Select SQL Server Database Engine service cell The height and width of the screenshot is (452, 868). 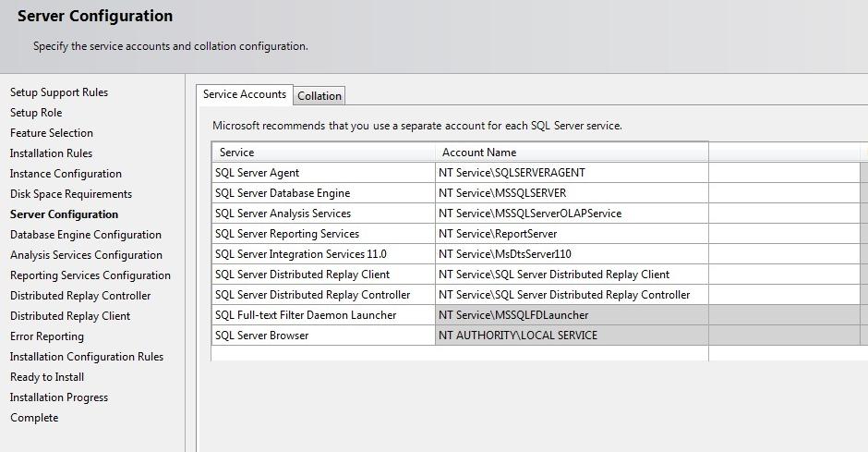(323, 193)
